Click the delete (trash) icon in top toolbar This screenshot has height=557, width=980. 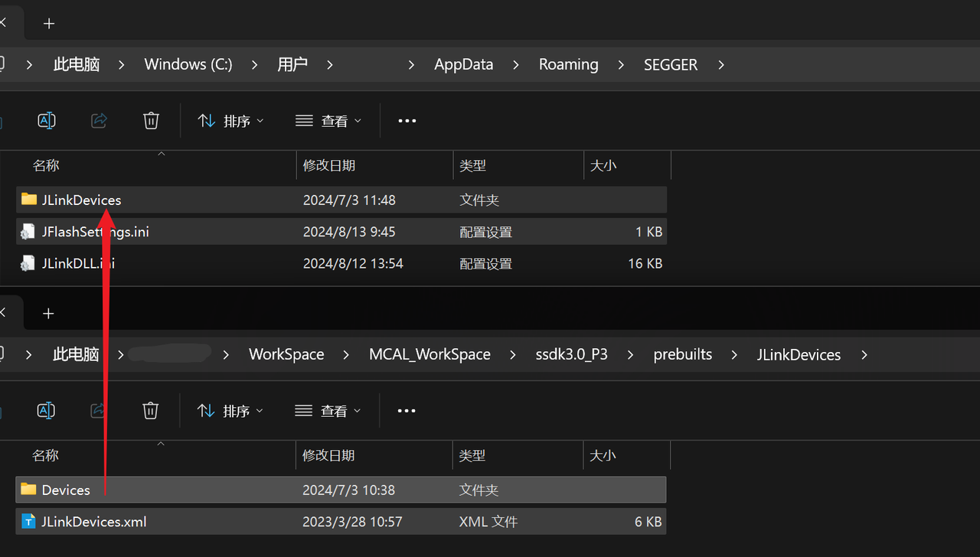[150, 120]
